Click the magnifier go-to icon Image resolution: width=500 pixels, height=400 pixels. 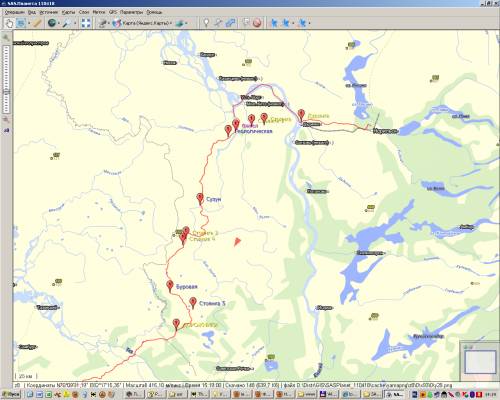66,23
